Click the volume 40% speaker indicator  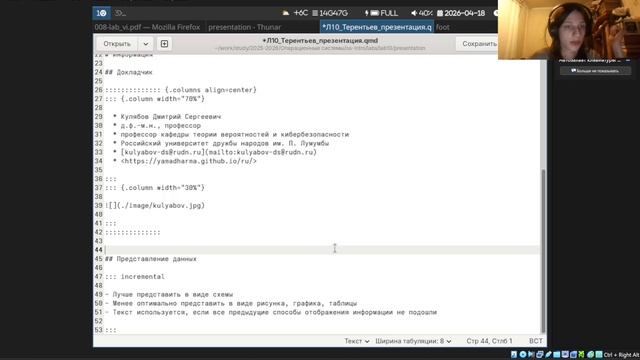tap(422, 13)
